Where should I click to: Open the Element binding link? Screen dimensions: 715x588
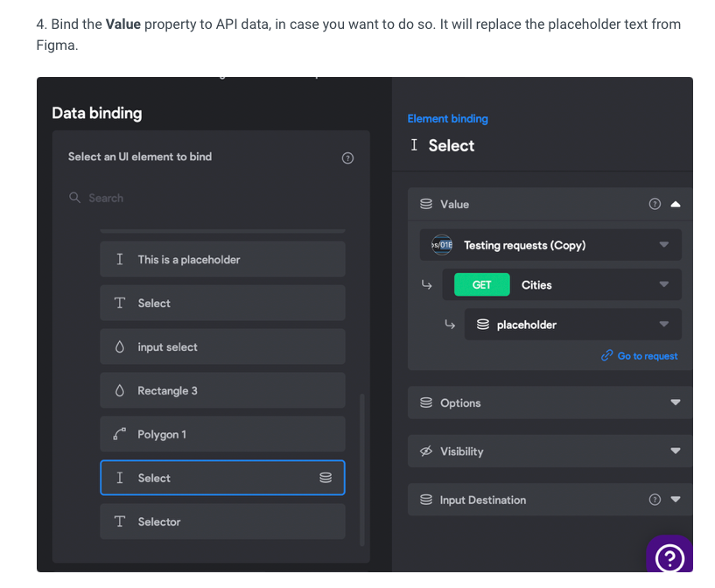click(447, 118)
